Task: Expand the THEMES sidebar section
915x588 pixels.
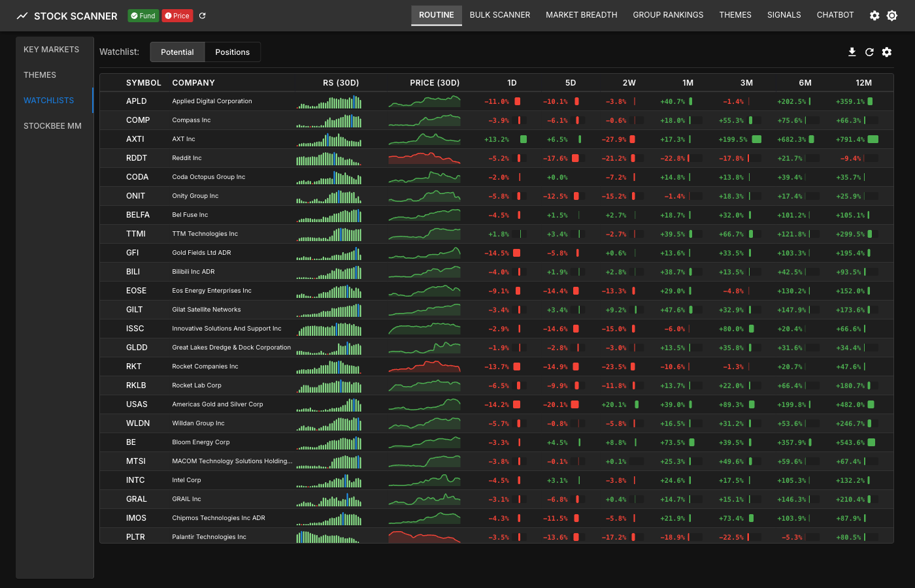Action: [x=40, y=74]
